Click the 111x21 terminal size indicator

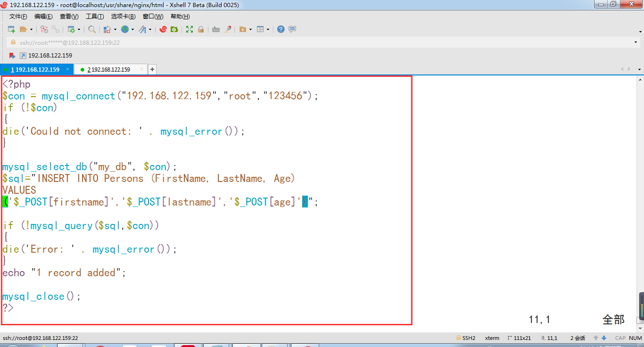point(519,338)
